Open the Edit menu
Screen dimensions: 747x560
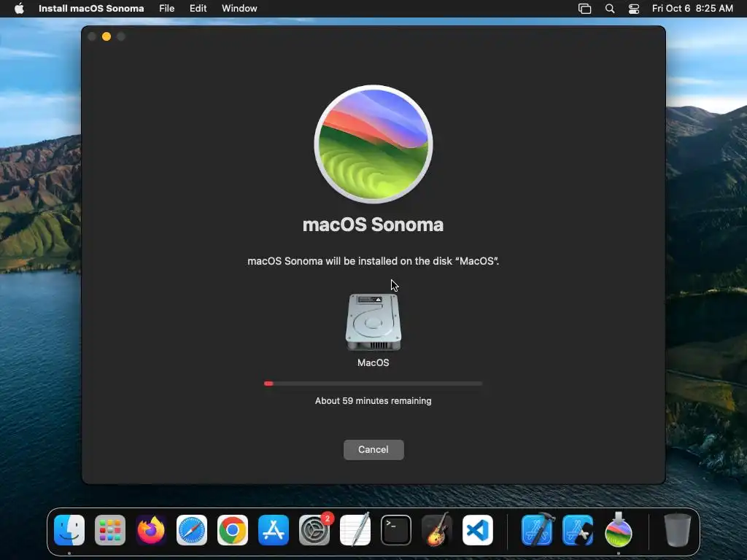coord(198,8)
